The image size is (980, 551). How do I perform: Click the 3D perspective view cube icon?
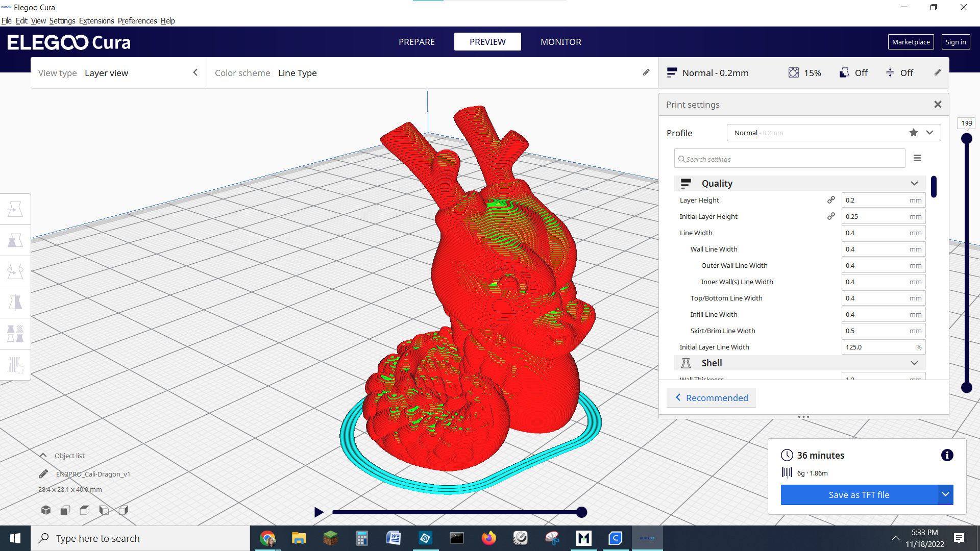click(46, 510)
